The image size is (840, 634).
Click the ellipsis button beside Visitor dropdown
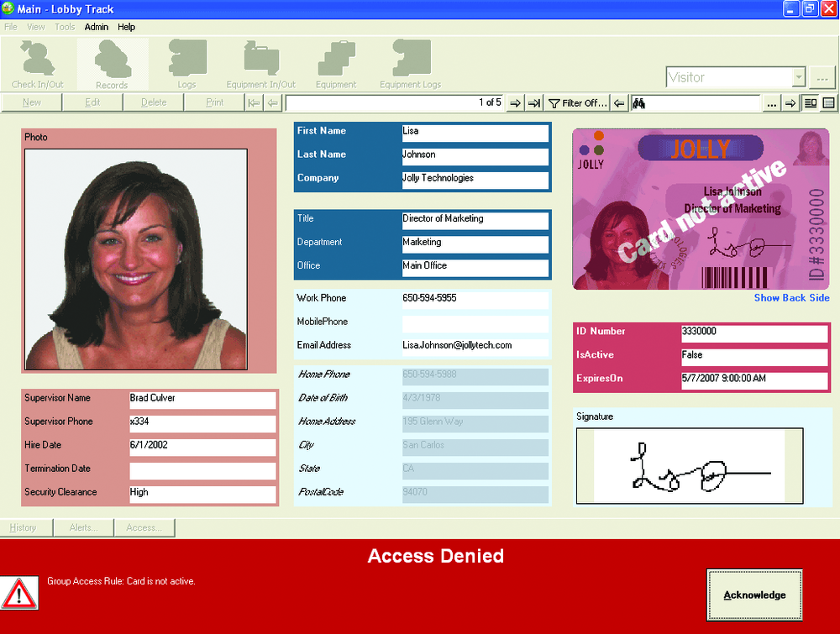(x=822, y=78)
